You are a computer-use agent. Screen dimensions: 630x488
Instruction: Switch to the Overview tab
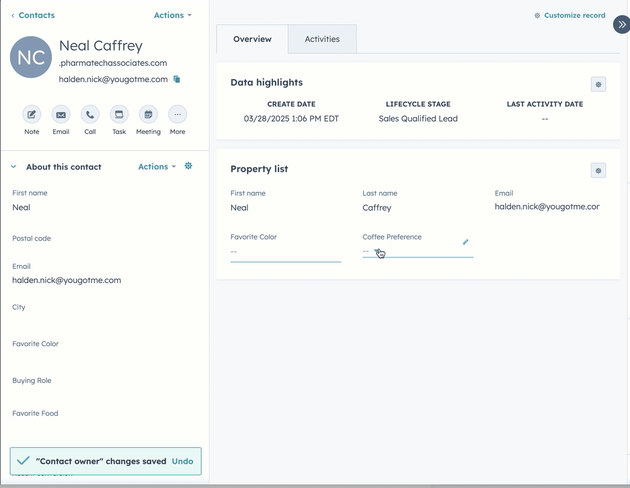(x=252, y=39)
